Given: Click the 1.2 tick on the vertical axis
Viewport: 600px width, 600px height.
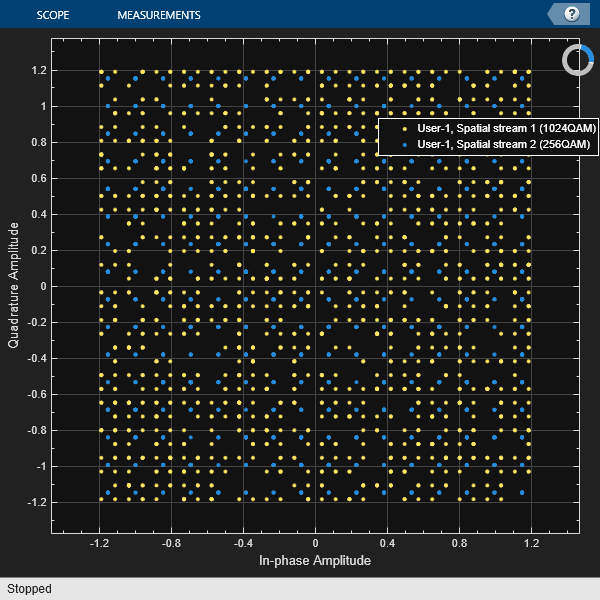Looking at the screenshot, I should click(37, 70).
